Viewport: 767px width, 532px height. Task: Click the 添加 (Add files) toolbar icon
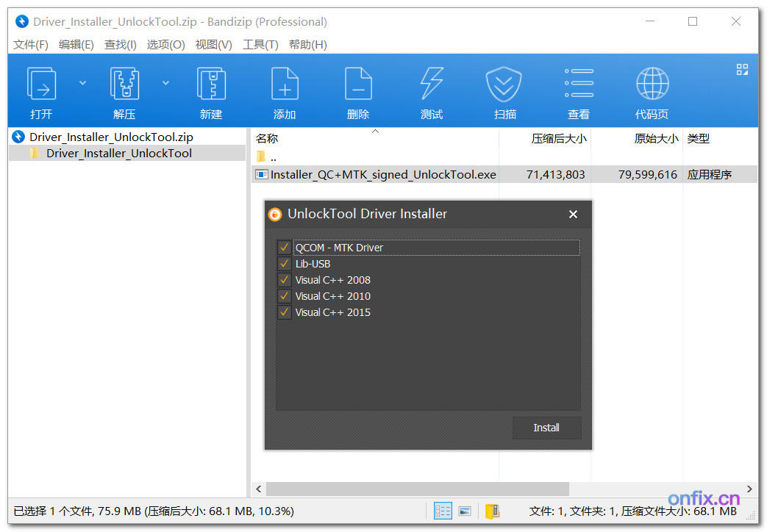[285, 90]
